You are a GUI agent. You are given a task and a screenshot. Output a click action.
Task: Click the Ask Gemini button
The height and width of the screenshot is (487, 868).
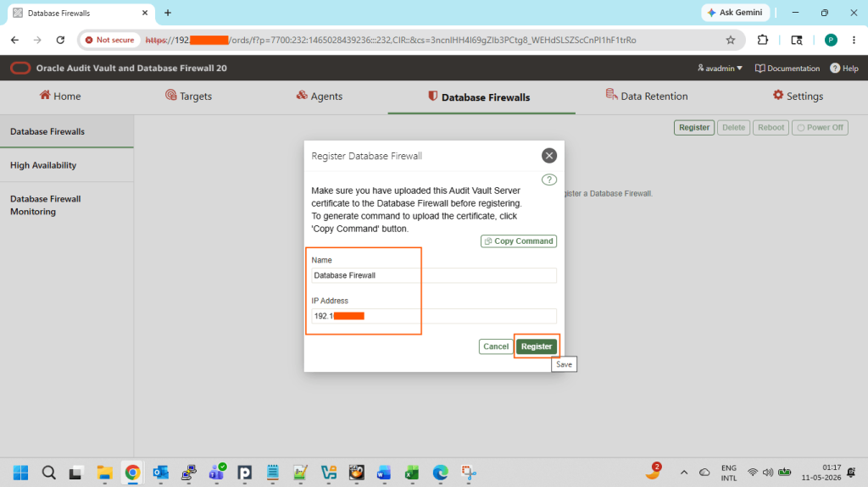click(x=736, y=12)
